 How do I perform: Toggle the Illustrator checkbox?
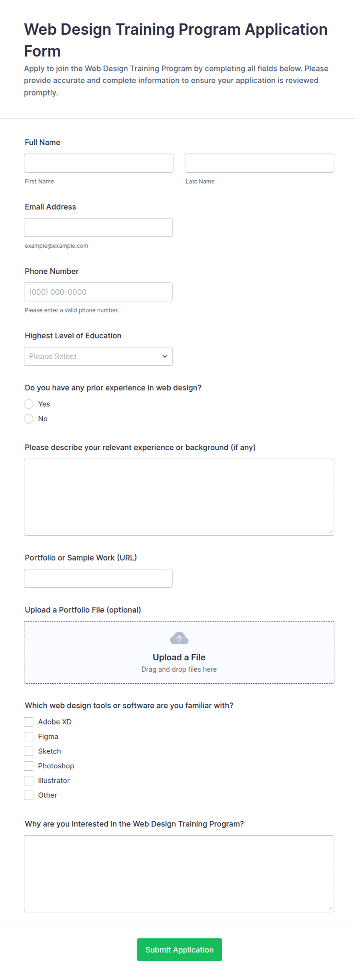29,781
